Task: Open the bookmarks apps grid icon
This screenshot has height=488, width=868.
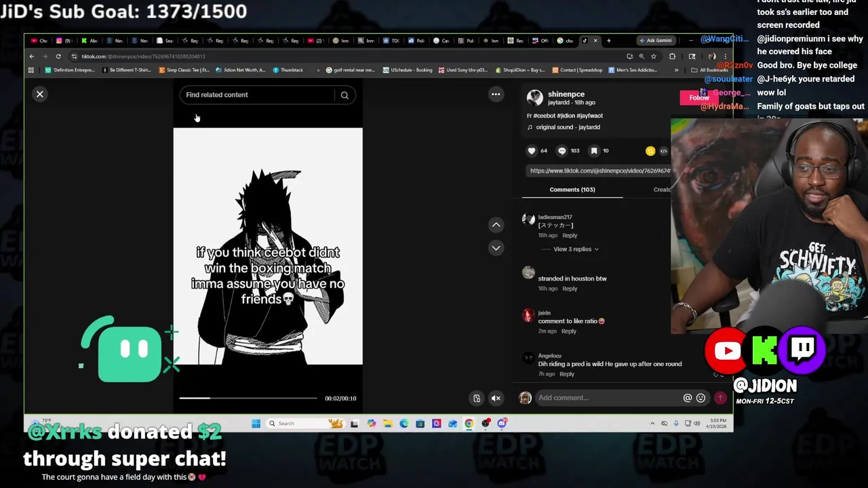Action: tap(31, 70)
